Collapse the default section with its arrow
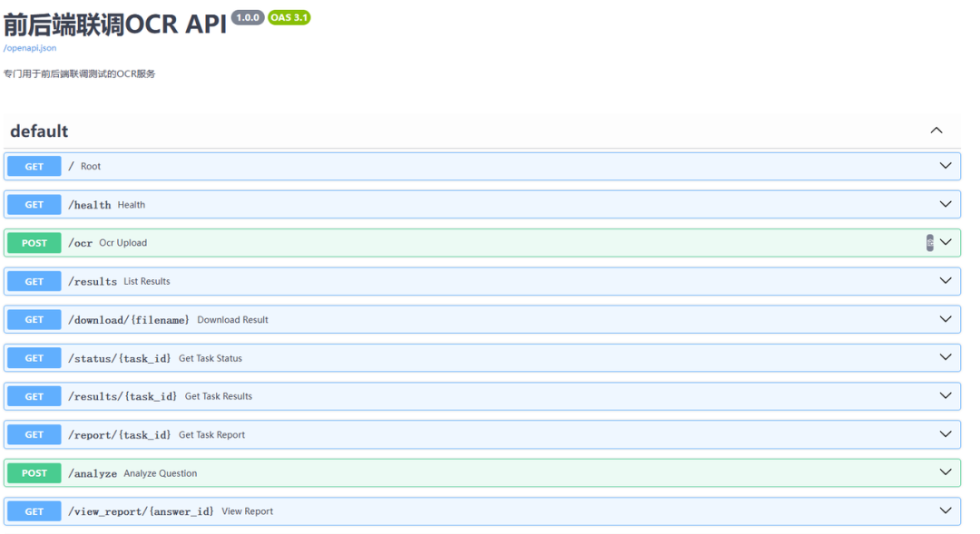 click(x=936, y=131)
